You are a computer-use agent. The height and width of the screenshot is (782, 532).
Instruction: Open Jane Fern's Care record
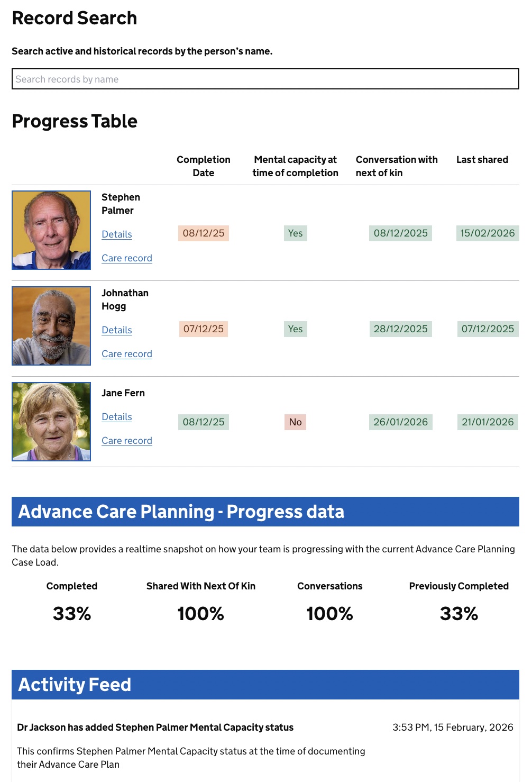tap(127, 441)
